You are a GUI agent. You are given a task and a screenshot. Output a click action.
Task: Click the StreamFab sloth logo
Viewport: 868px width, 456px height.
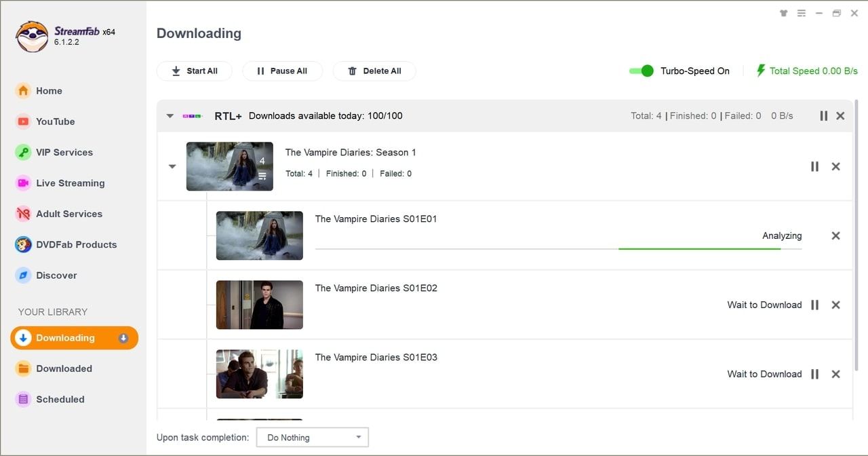pyautogui.click(x=32, y=36)
